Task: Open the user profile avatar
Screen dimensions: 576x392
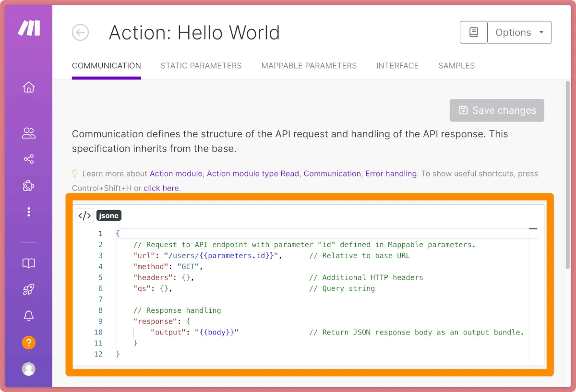Action: point(29,368)
